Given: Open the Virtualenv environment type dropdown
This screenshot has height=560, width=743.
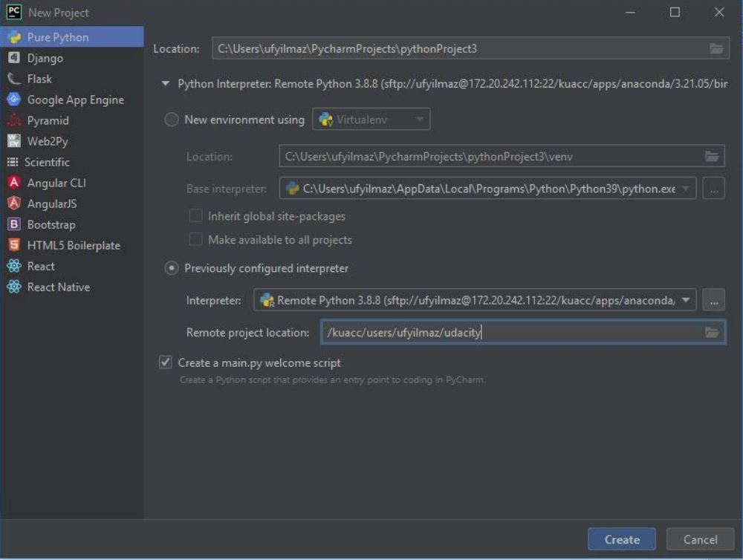Looking at the screenshot, I should tap(419, 119).
